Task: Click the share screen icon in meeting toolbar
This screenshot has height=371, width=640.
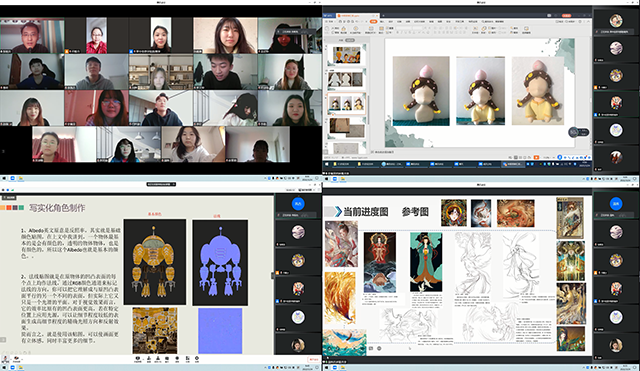Action: 138,359
